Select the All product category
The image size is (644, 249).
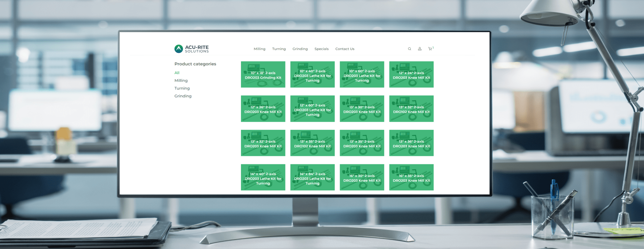tap(177, 73)
